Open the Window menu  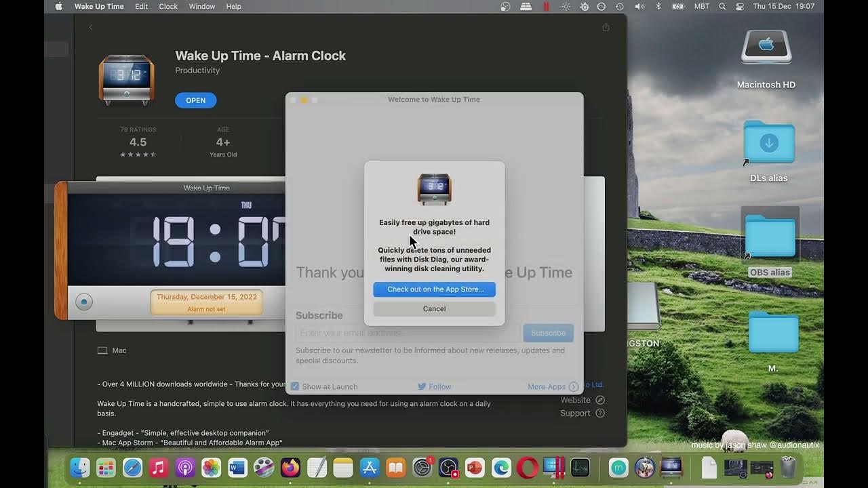201,6
